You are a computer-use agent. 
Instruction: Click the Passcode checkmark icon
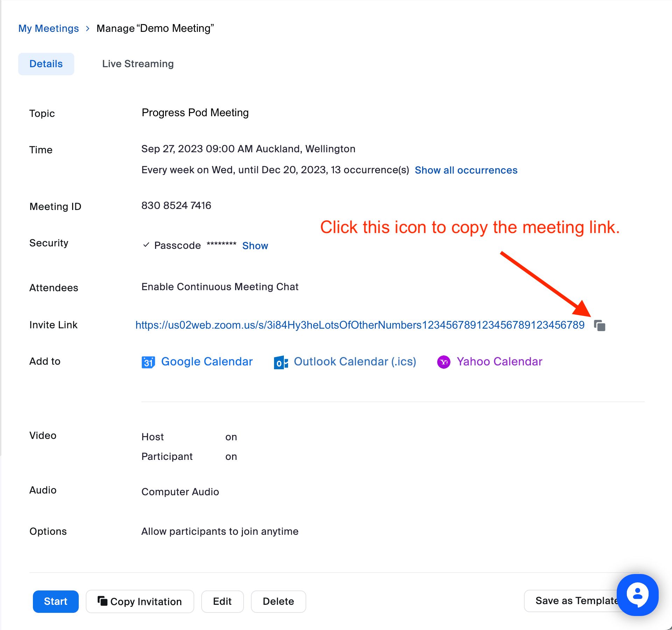[x=146, y=245]
